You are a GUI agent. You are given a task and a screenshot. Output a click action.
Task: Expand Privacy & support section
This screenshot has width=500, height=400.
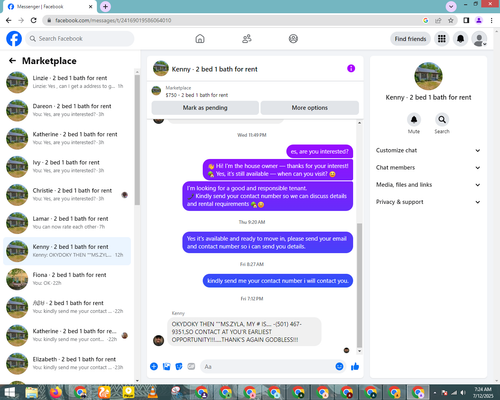428,202
